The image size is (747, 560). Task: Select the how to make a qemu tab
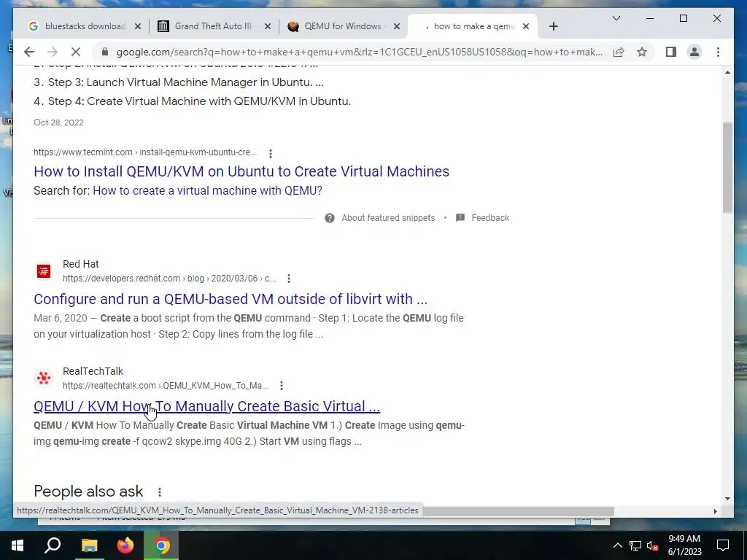point(472,26)
